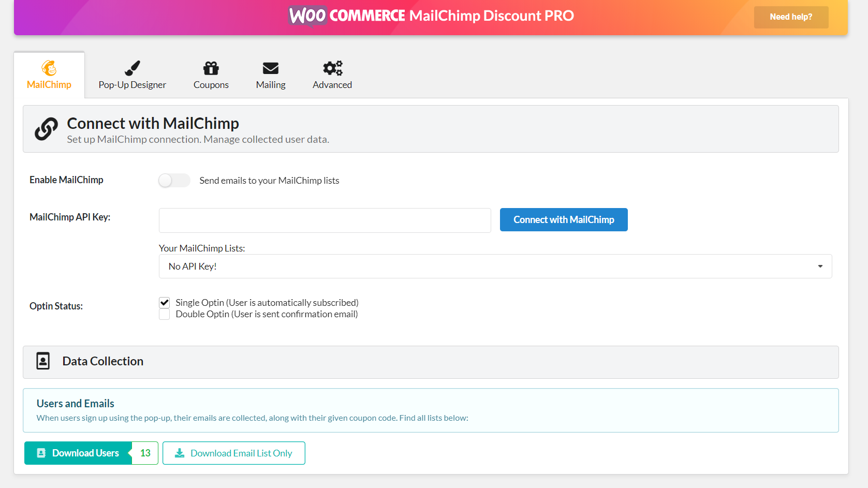The height and width of the screenshot is (488, 868).
Task: Open the Advanced tab
Action: [332, 75]
